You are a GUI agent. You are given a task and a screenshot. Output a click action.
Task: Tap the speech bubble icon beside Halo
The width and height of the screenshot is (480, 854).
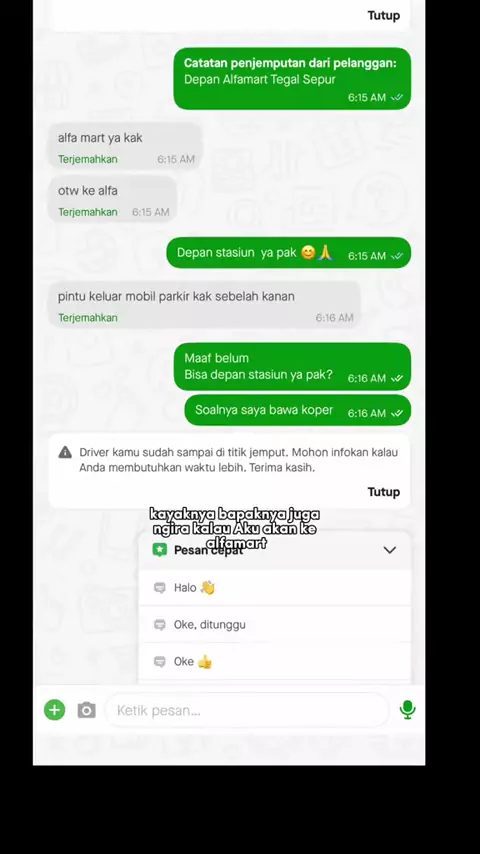click(x=160, y=588)
